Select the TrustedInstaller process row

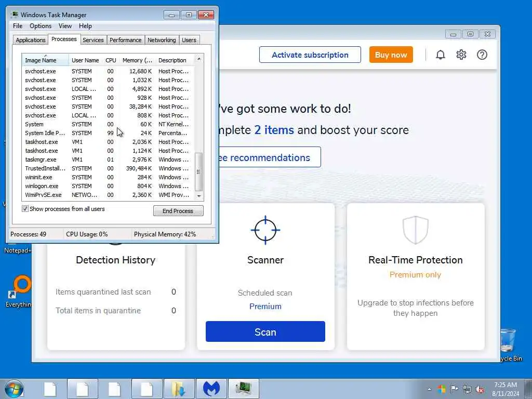[x=108, y=168]
